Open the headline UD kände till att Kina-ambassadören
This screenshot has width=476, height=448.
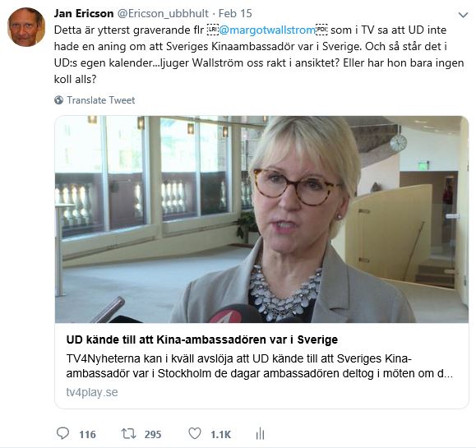pos(202,339)
